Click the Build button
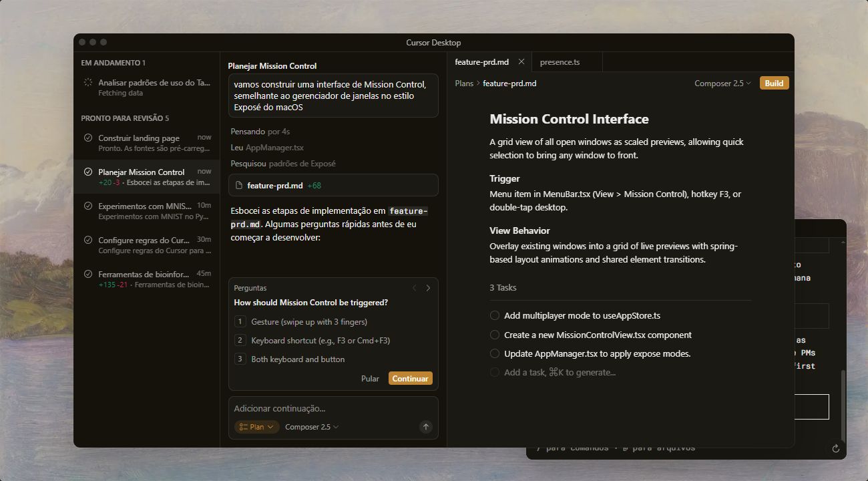 tap(774, 84)
